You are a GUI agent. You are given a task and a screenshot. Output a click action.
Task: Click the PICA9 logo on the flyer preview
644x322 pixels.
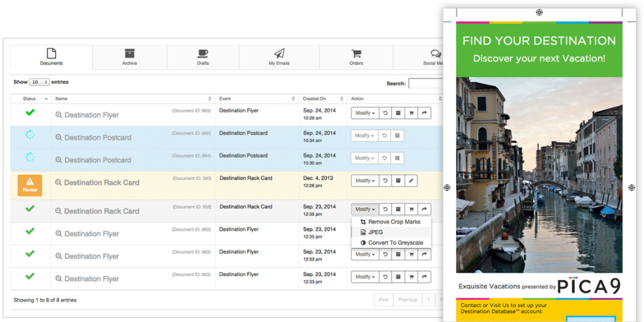(x=590, y=286)
